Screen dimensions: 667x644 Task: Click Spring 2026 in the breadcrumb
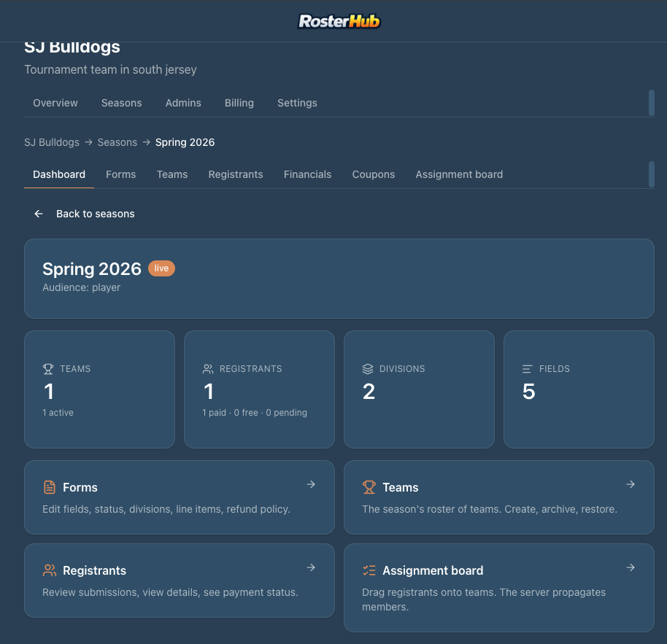[x=185, y=142]
